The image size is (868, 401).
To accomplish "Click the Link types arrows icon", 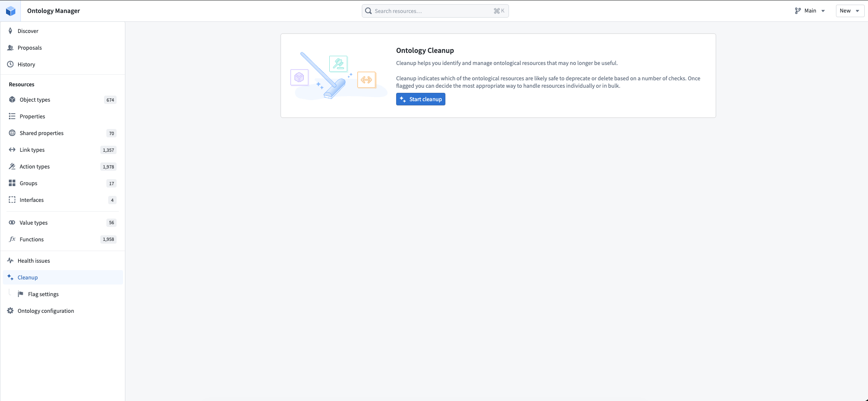I will point(12,150).
